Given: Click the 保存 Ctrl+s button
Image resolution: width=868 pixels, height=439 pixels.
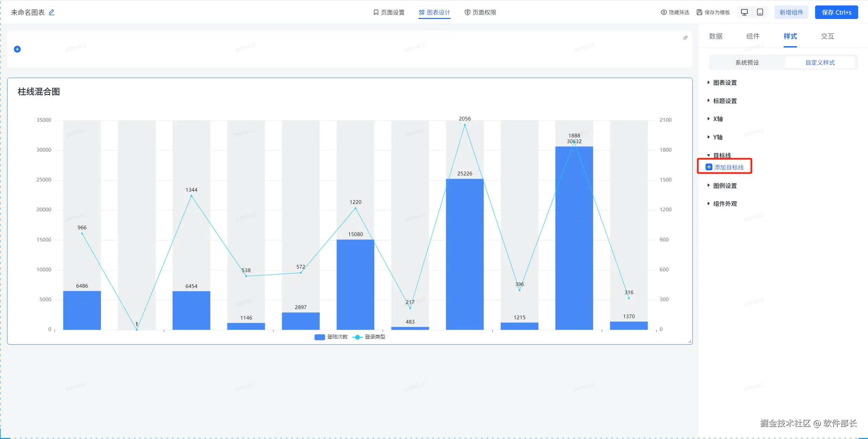Looking at the screenshot, I should 836,13.
